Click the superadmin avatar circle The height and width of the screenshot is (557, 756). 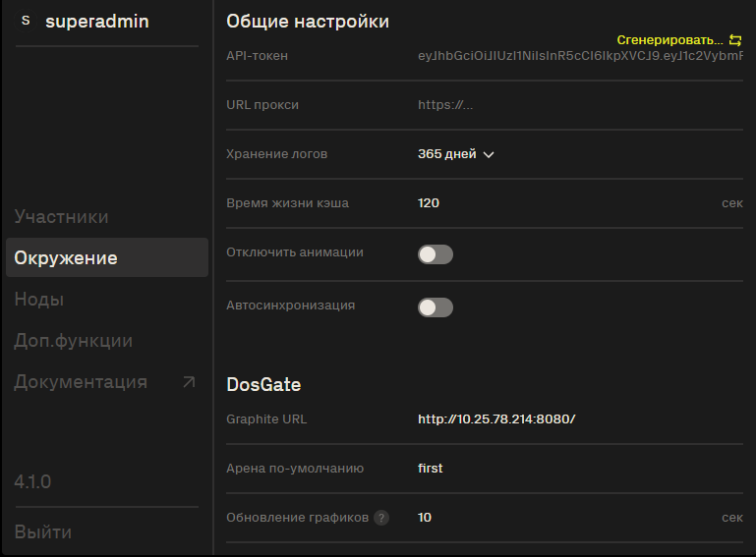(x=26, y=21)
